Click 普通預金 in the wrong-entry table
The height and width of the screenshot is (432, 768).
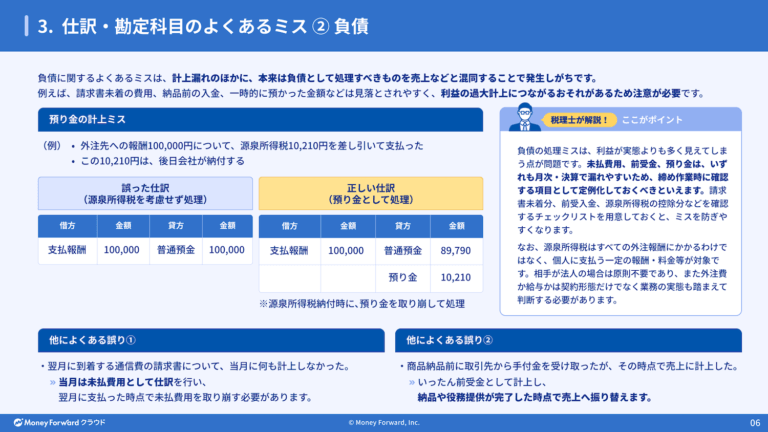176,250
